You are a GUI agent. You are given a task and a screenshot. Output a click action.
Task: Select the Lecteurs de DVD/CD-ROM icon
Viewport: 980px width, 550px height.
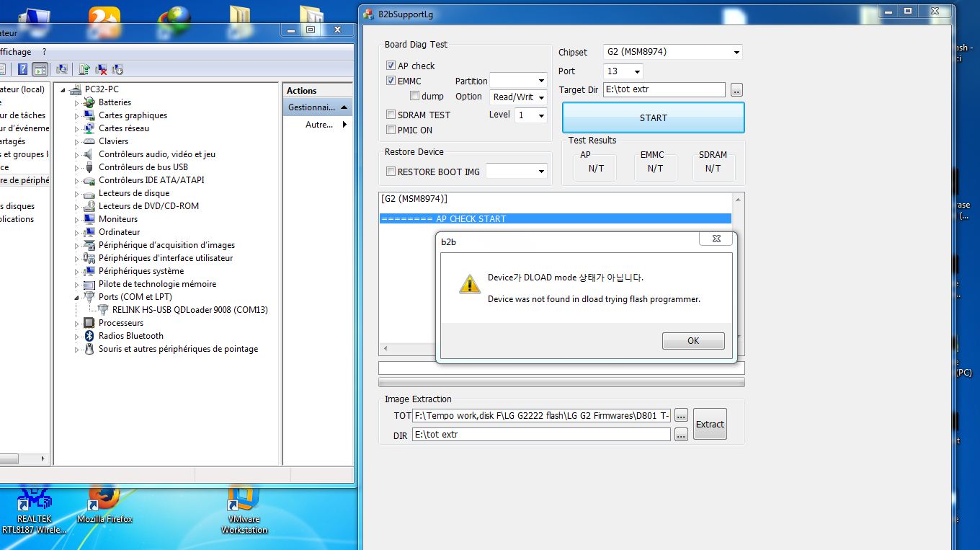click(89, 206)
